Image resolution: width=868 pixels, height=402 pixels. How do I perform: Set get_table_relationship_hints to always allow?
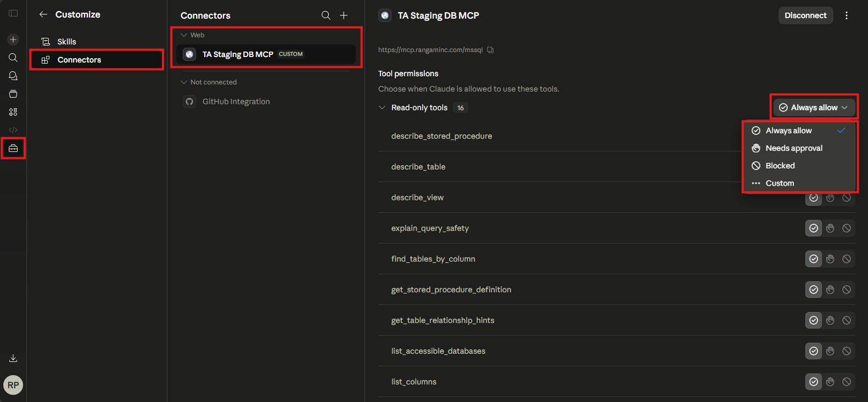(x=814, y=320)
